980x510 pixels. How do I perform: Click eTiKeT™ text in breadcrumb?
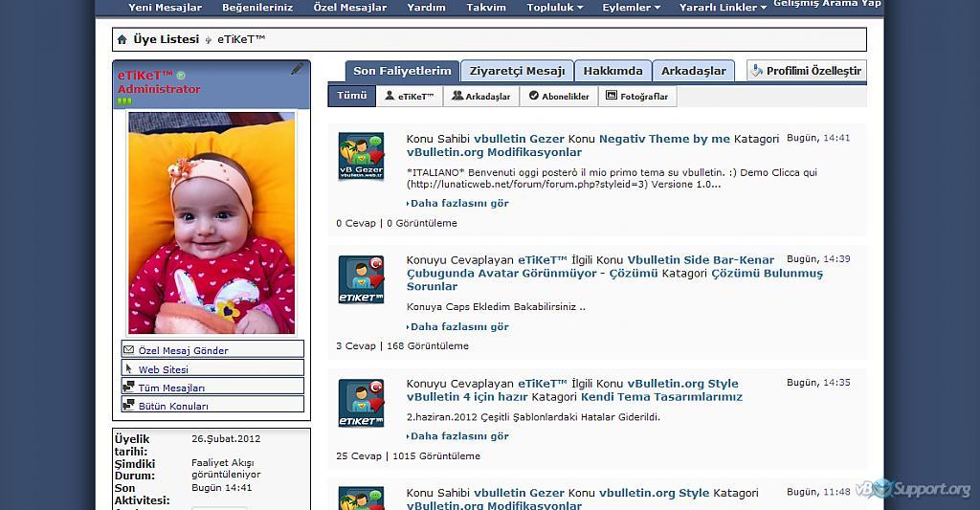pyautogui.click(x=241, y=39)
